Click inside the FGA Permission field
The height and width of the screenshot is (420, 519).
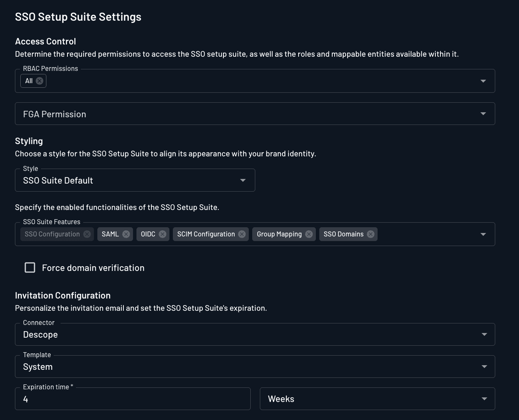[230, 113]
